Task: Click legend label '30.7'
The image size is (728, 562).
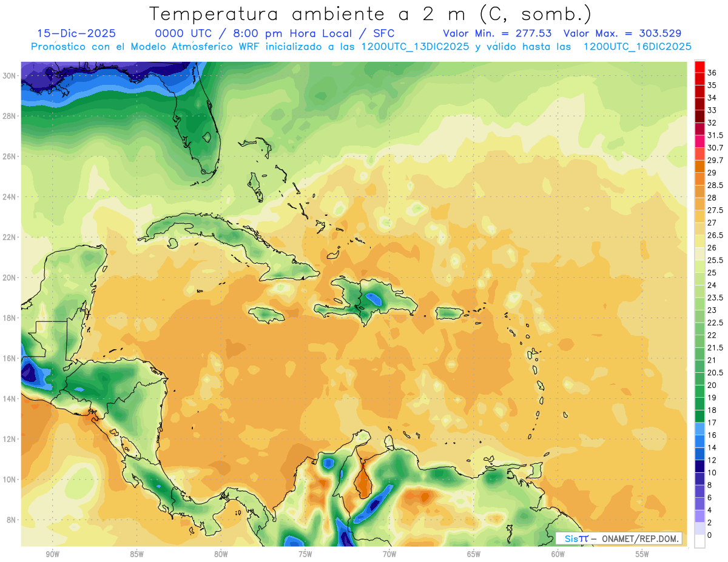Action: coord(715,147)
